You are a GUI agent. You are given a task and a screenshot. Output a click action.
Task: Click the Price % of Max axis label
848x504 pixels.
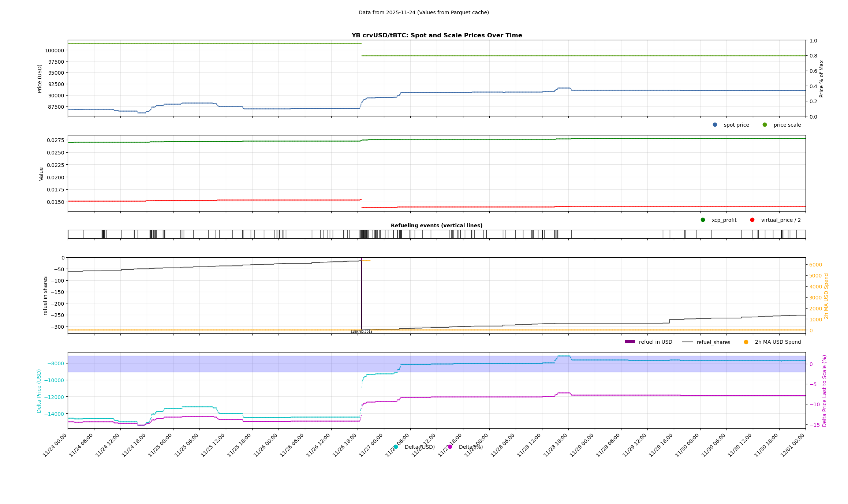[x=821, y=79]
